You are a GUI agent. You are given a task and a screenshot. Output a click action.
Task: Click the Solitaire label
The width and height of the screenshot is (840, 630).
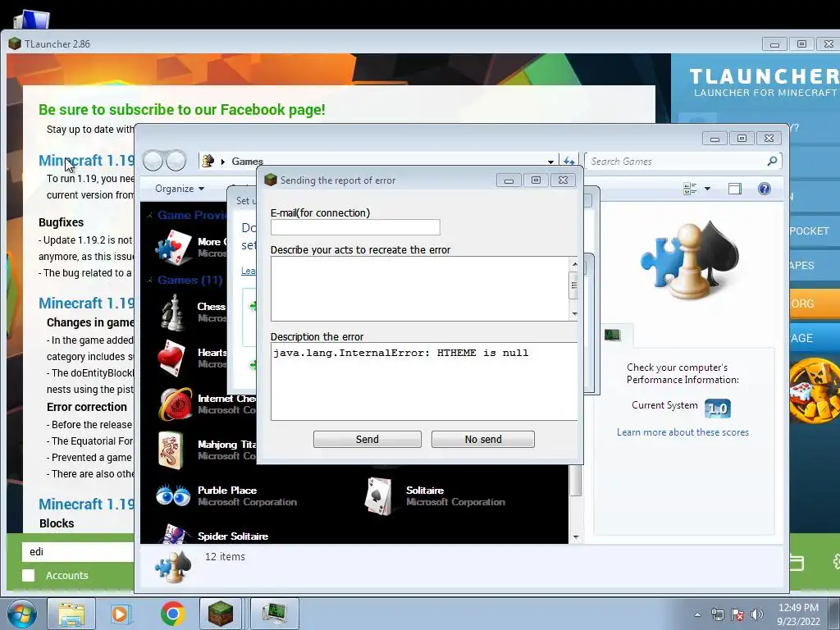point(425,491)
